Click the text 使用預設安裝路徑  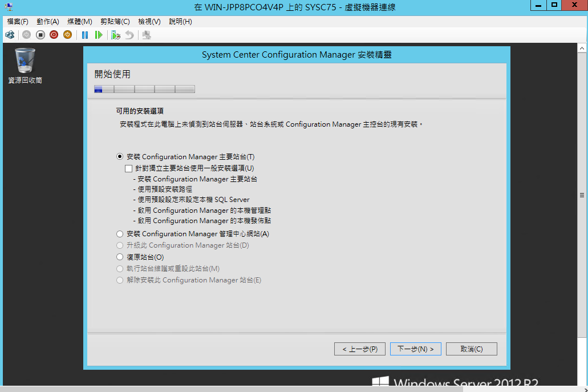tap(165, 189)
